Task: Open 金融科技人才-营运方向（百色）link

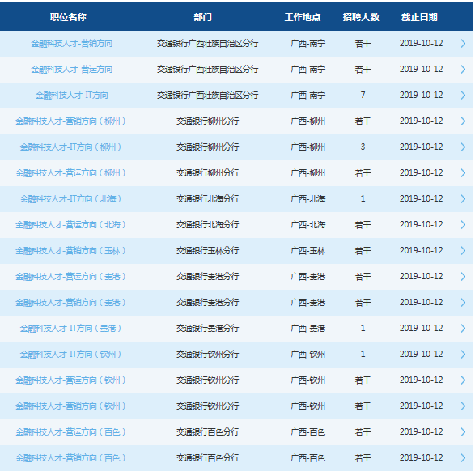Action: pos(70,432)
